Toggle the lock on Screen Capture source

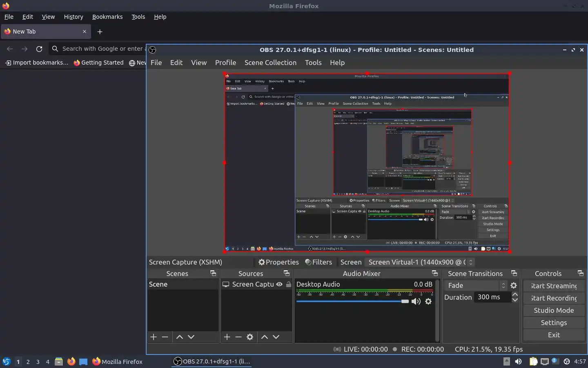click(x=289, y=284)
